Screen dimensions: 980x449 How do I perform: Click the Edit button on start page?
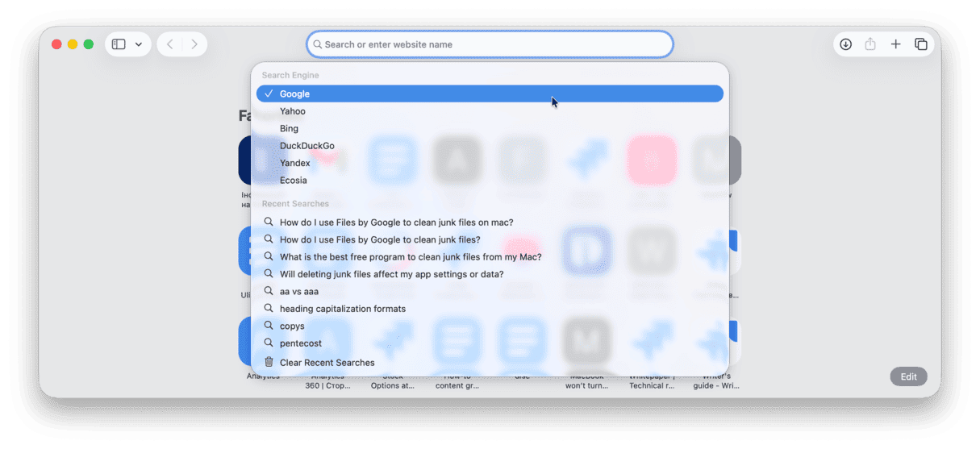coord(908,376)
